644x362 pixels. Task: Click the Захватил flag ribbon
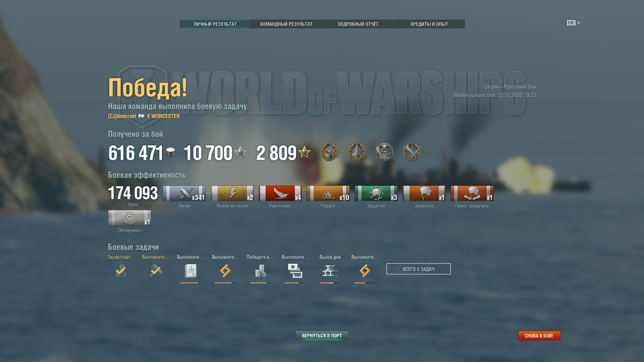(424, 193)
